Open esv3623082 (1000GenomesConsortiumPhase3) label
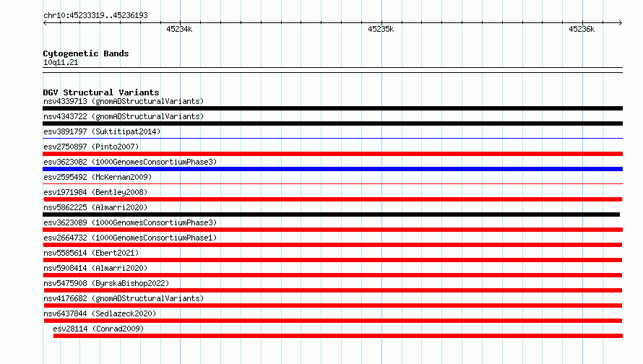The width and height of the screenshot is (643, 364). coord(130,162)
